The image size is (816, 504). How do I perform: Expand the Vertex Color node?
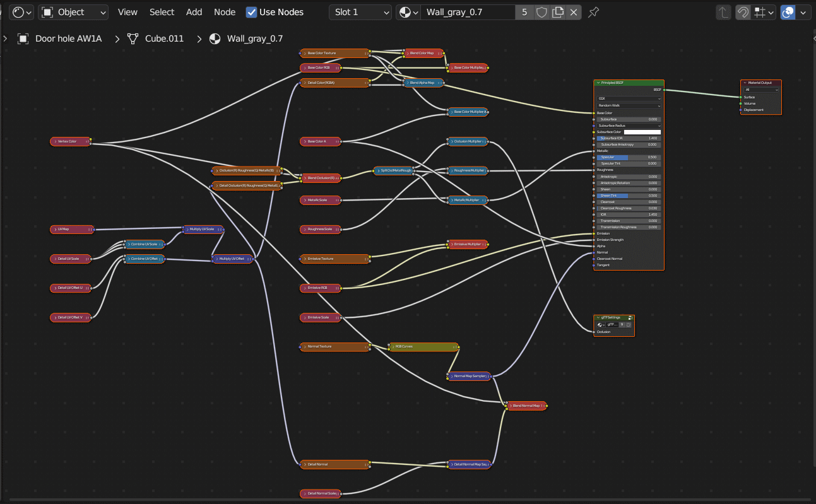tap(54, 141)
